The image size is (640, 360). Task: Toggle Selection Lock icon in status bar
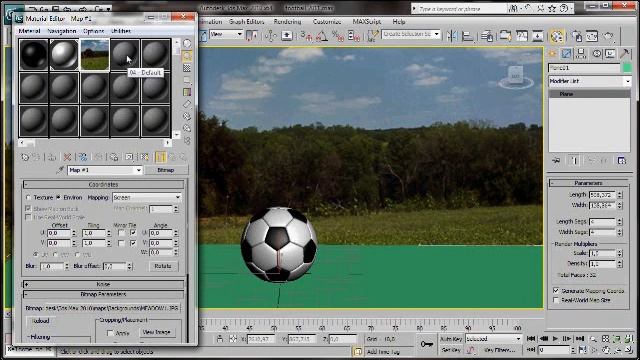tap(220, 338)
